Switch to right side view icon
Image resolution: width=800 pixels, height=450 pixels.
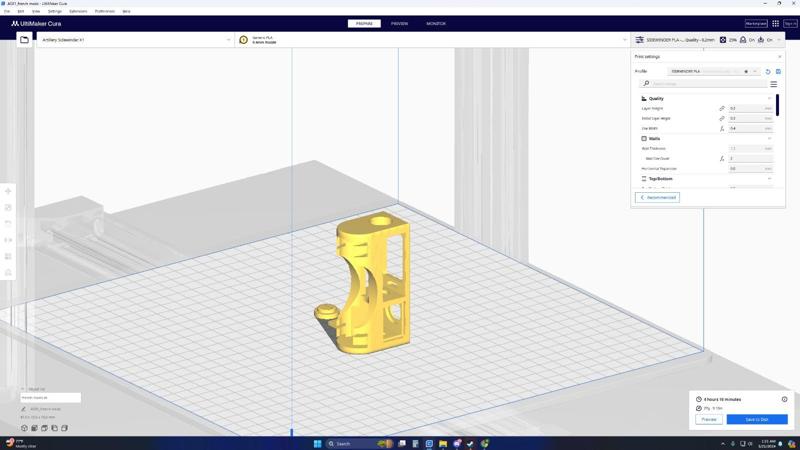pyautogui.click(x=64, y=428)
